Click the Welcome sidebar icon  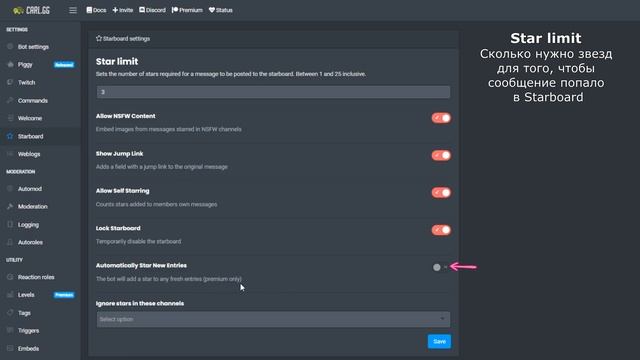tap(10, 118)
